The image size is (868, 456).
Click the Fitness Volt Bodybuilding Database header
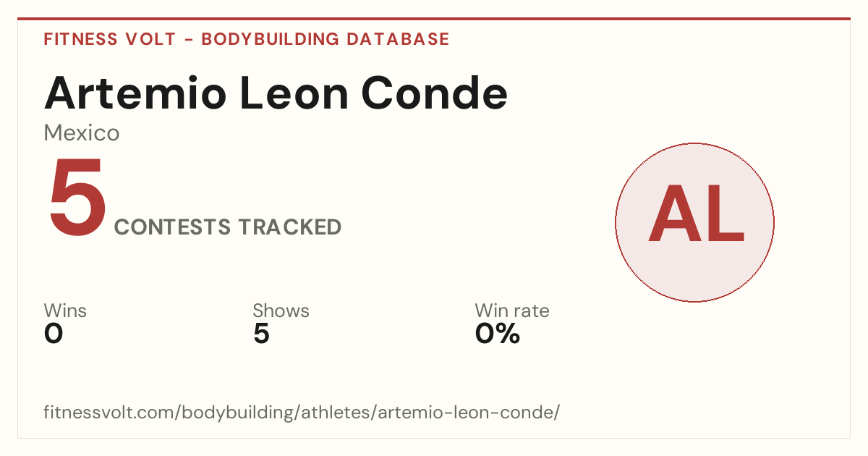pyautogui.click(x=247, y=39)
